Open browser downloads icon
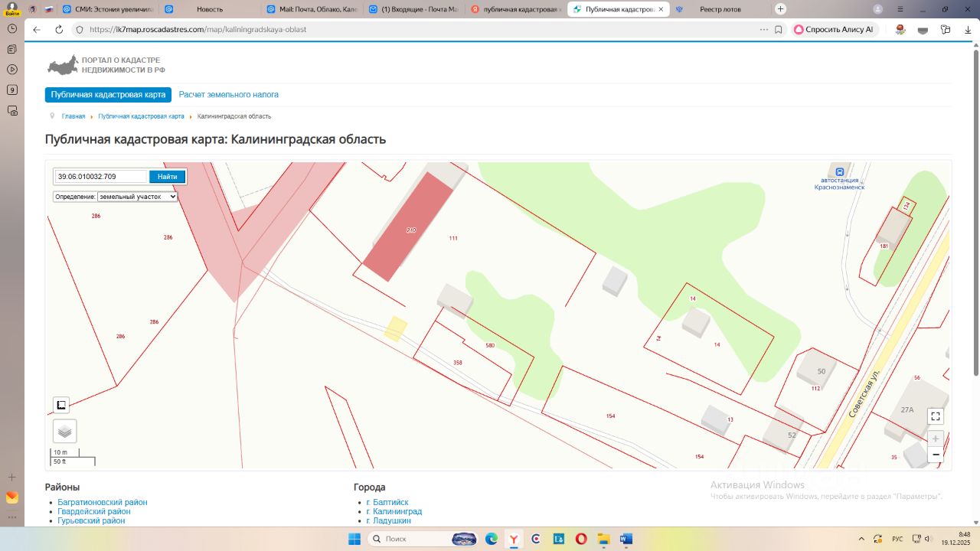Viewport: 980px width, 551px height. click(x=968, y=29)
